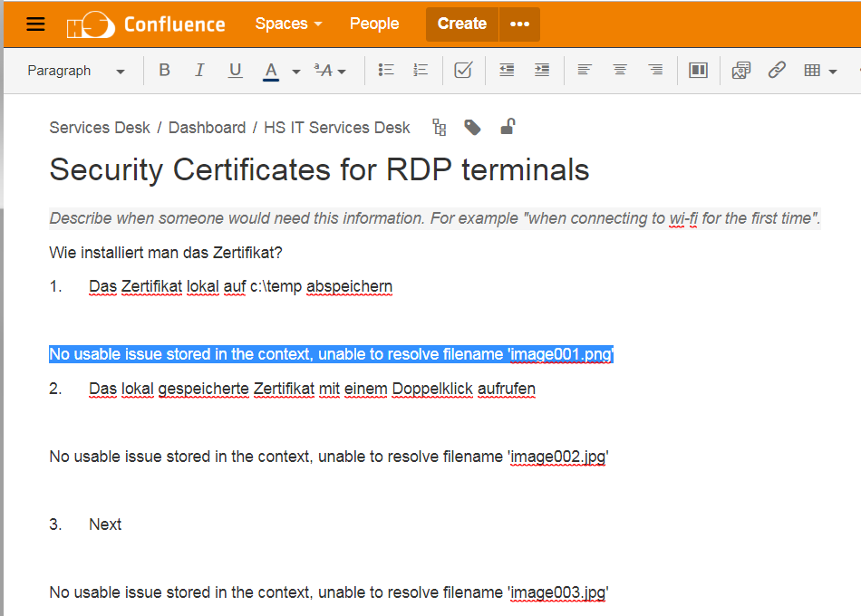Open the Dashboard breadcrumb link
Viewport: 861px width, 616px height.
pyautogui.click(x=207, y=128)
